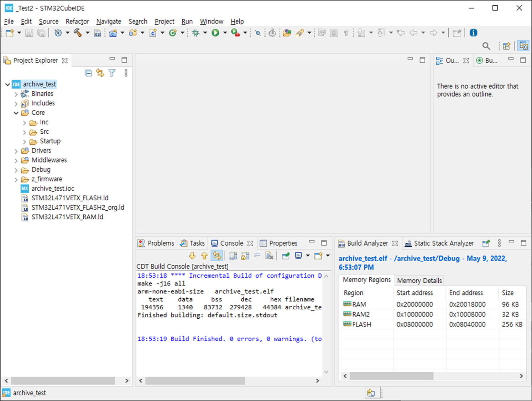Maximize the editor area

(422, 60)
